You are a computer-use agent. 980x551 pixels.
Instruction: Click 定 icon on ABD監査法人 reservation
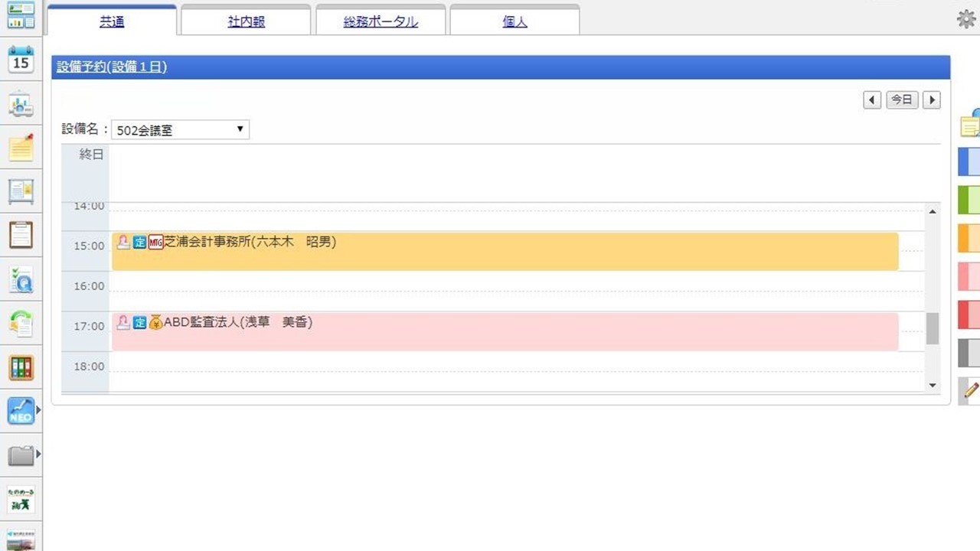coord(139,323)
